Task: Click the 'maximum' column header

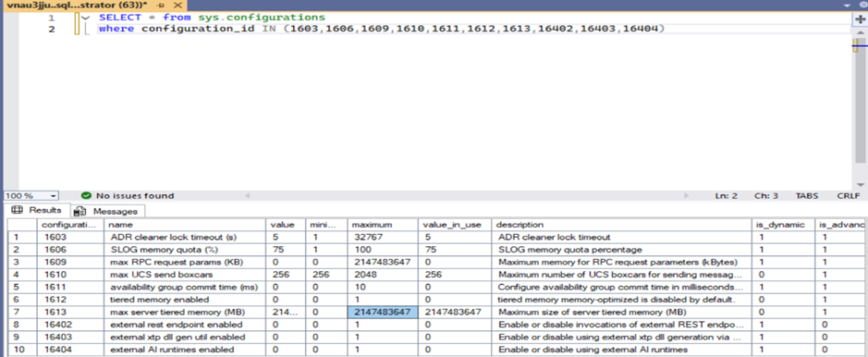Action: pyautogui.click(x=383, y=225)
